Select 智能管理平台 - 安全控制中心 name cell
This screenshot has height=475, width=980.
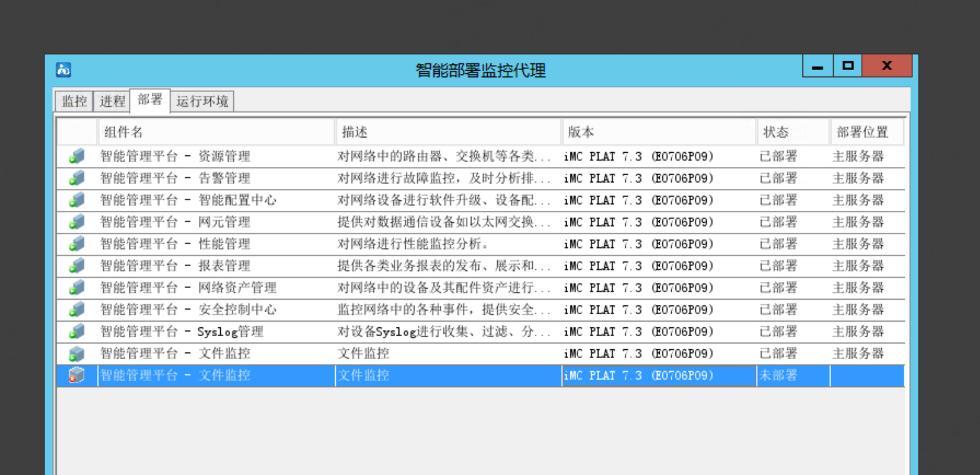(188, 310)
